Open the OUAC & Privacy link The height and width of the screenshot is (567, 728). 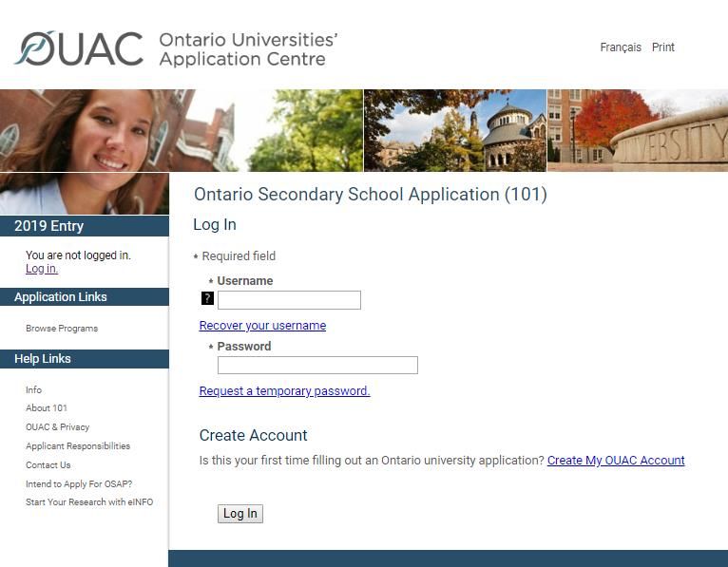coord(58,426)
